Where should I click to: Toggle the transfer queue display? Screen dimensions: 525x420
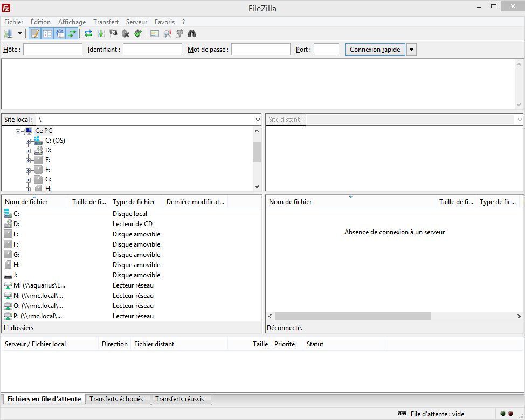click(x=72, y=33)
